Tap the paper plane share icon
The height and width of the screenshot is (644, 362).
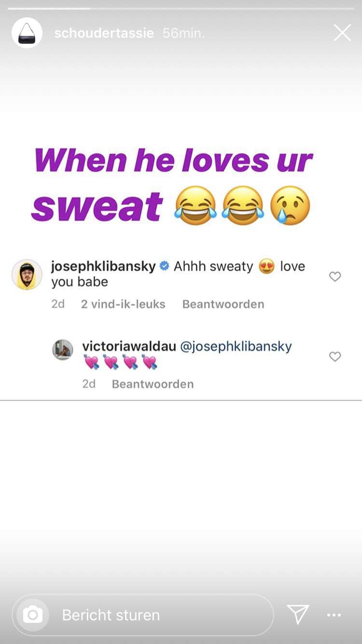[298, 615]
